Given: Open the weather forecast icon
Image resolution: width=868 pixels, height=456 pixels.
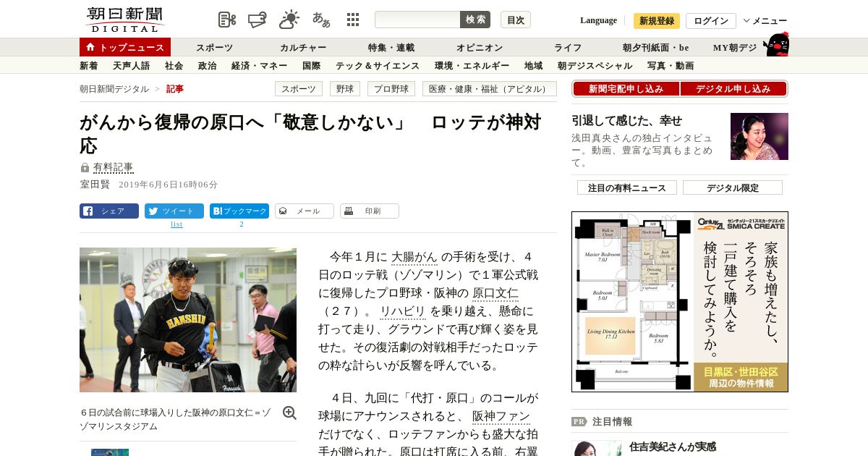Looking at the screenshot, I should tap(289, 20).
